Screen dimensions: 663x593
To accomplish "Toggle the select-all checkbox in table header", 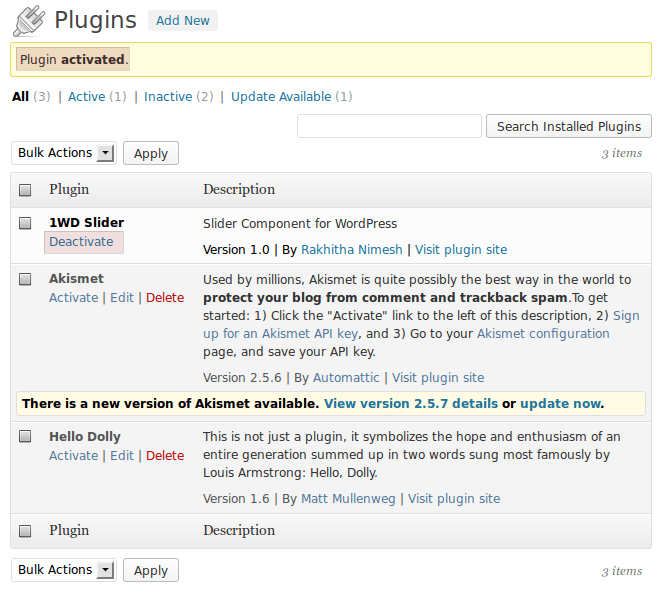I will pyautogui.click(x=25, y=190).
